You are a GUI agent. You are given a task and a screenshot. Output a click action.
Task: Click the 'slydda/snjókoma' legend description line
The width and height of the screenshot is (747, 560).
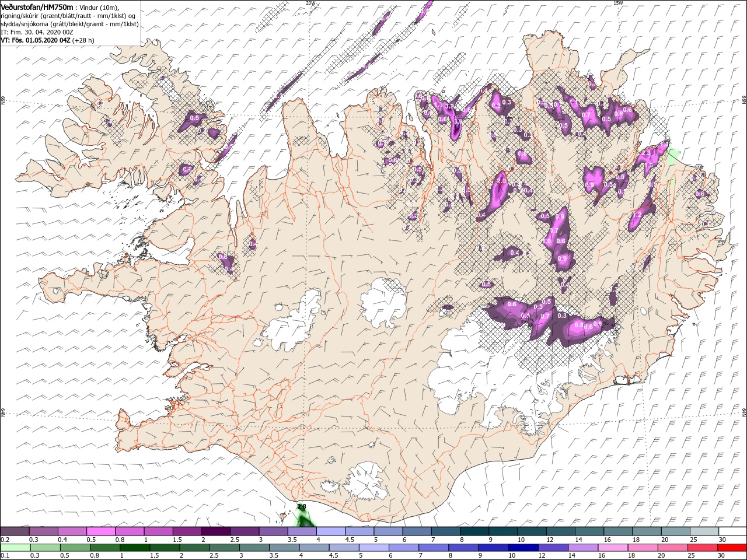pyautogui.click(x=69, y=24)
